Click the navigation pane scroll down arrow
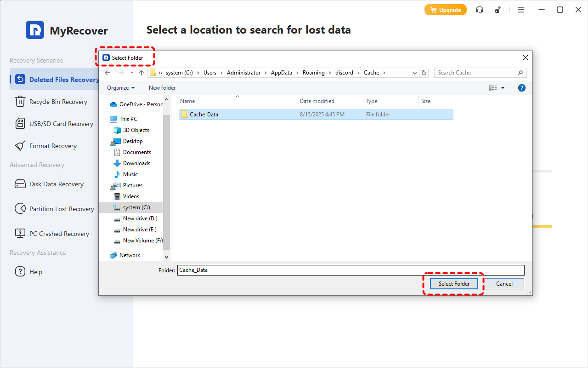The width and height of the screenshot is (588, 368). click(166, 257)
